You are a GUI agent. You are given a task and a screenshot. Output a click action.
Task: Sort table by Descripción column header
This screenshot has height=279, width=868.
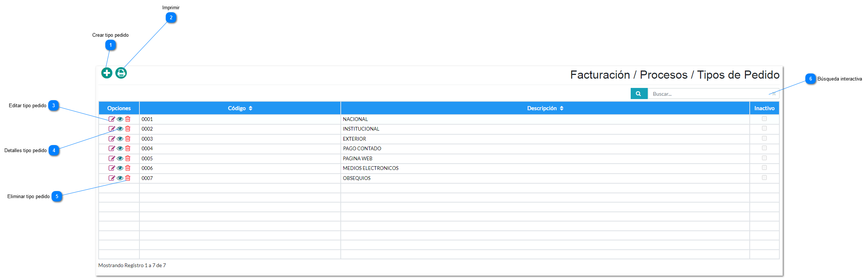pyautogui.click(x=545, y=108)
